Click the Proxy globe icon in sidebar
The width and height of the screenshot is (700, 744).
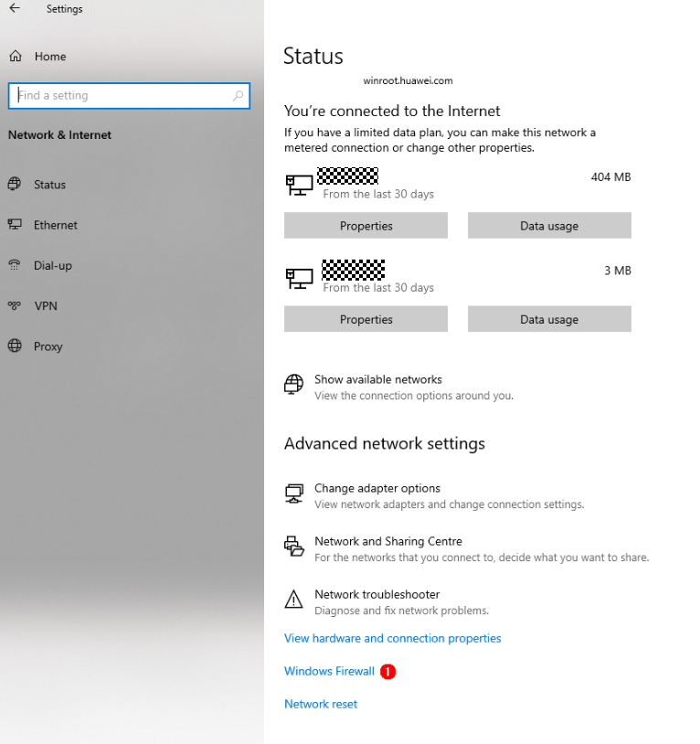(x=15, y=346)
